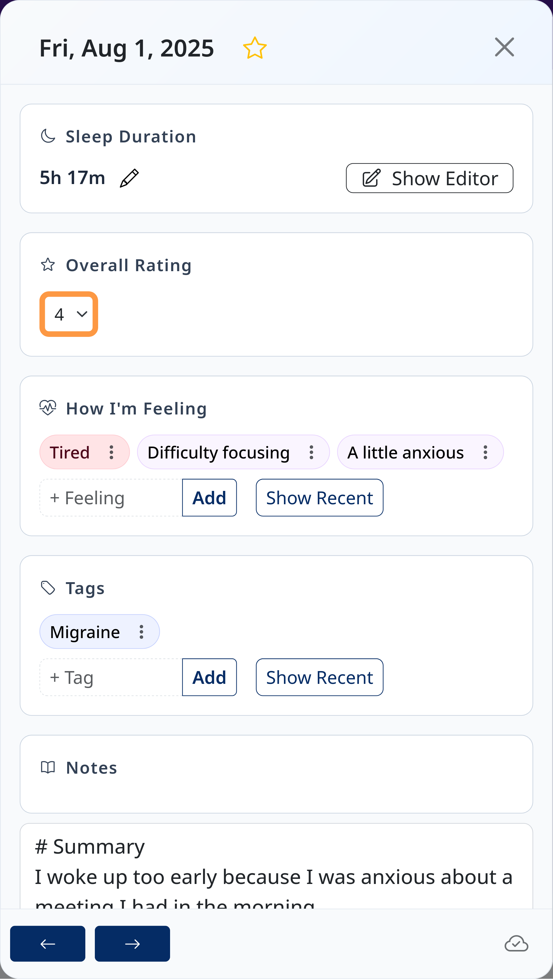Click the star icon beside Overall Rating
Viewport: 553px width, 980px height.
pyautogui.click(x=48, y=265)
